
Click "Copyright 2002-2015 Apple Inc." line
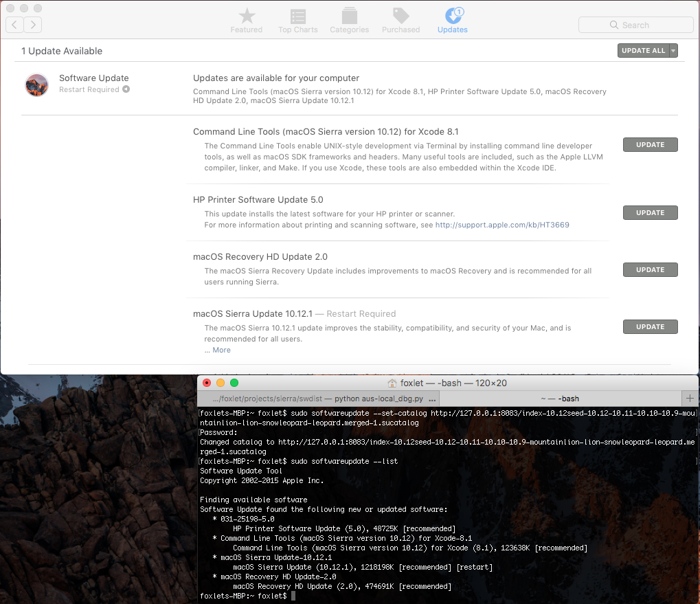(262, 481)
